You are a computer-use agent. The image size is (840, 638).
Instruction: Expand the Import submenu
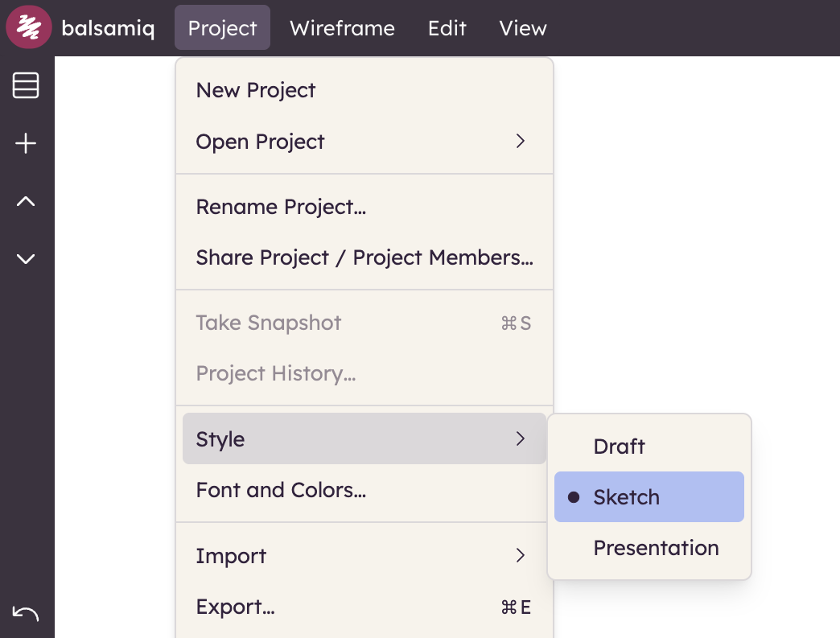pos(364,556)
